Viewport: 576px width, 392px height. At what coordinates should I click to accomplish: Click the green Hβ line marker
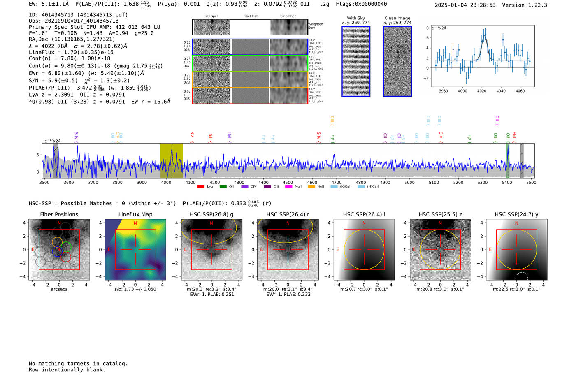(x=469, y=139)
